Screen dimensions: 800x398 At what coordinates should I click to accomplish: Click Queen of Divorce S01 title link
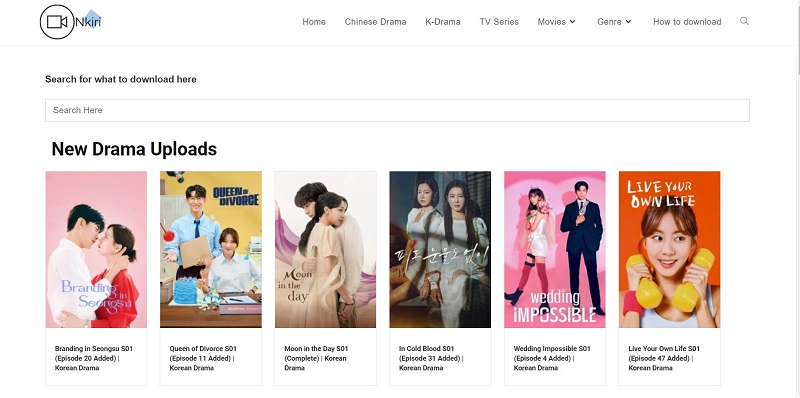tap(203, 358)
